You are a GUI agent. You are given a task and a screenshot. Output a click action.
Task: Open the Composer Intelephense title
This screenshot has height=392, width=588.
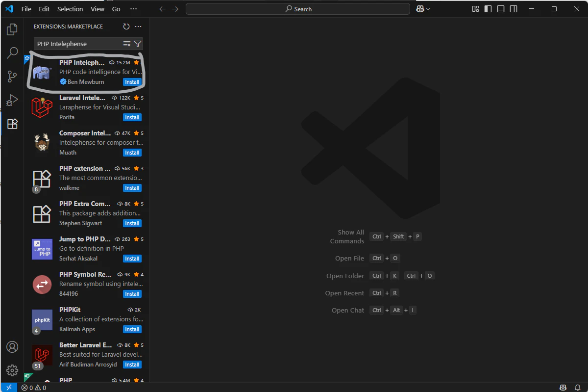[x=85, y=133]
